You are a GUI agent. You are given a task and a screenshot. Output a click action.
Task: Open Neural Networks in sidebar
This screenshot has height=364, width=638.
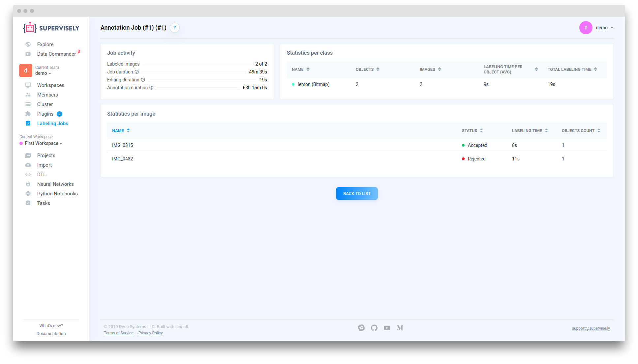55,184
